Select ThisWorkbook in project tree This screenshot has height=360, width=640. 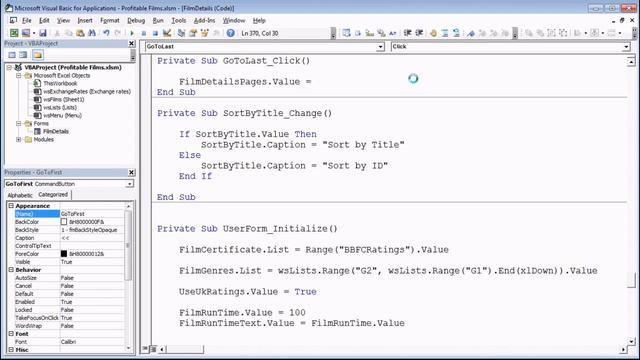60,83
